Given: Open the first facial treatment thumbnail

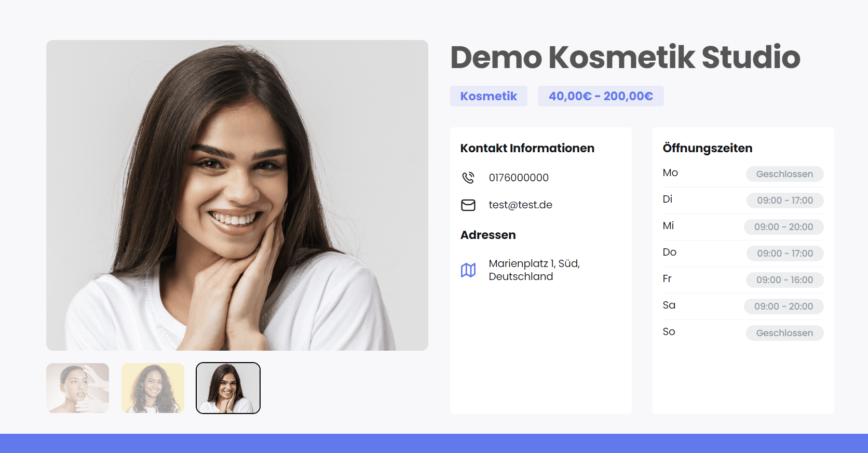Looking at the screenshot, I should point(78,388).
